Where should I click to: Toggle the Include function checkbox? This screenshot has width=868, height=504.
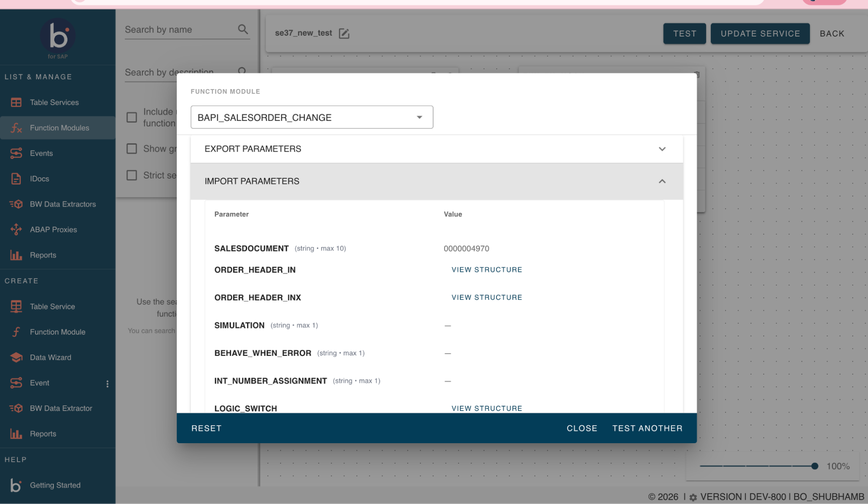132,117
